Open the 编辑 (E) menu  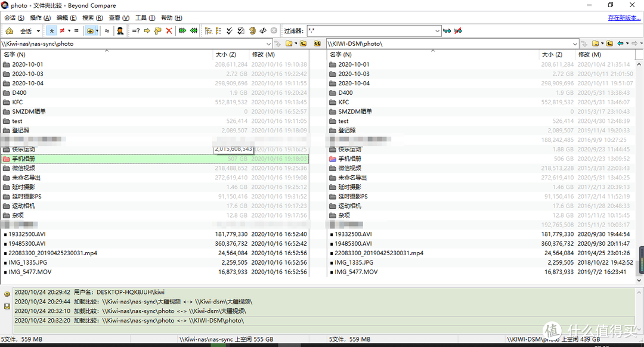click(67, 18)
